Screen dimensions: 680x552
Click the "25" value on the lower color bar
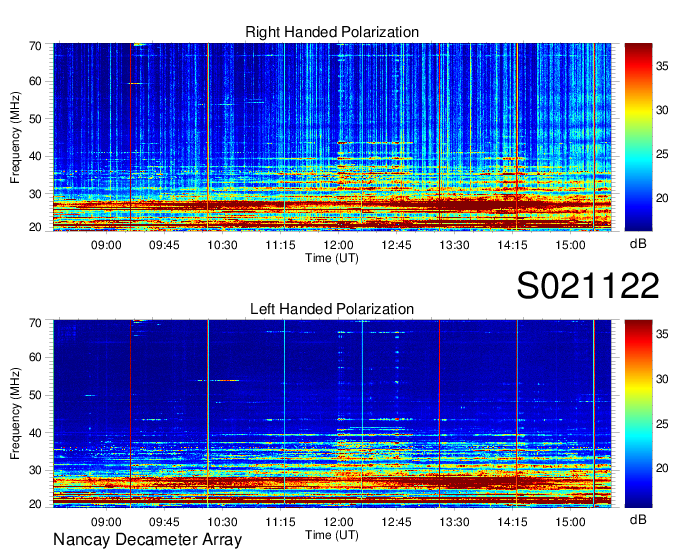pos(662,424)
